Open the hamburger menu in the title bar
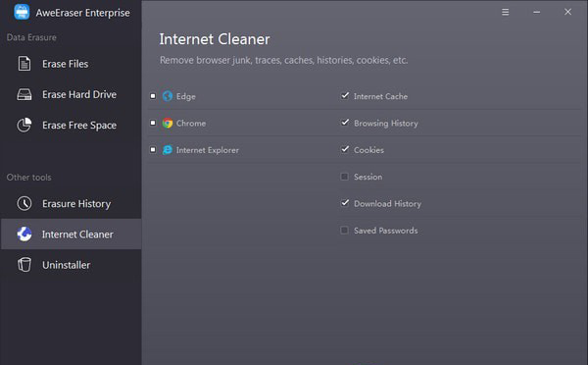Viewport: 588px width, 365px height. pos(506,12)
